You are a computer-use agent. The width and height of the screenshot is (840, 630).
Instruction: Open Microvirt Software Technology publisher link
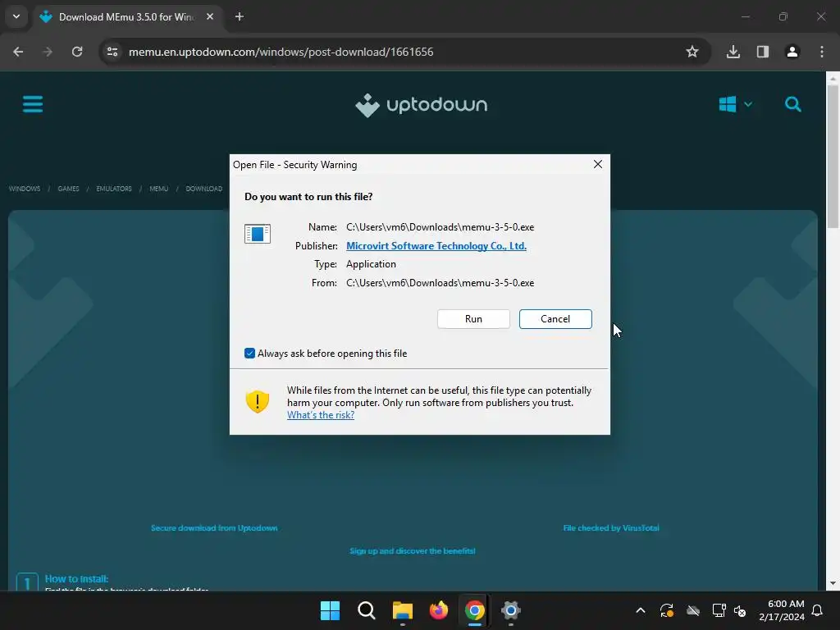(436, 246)
